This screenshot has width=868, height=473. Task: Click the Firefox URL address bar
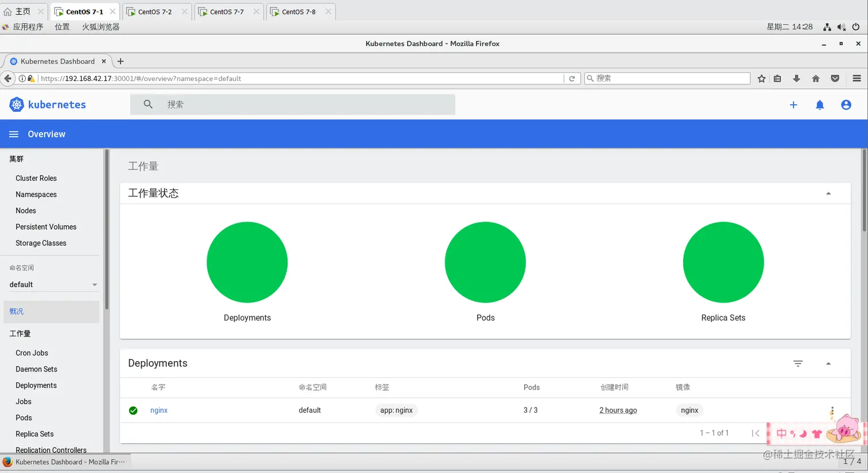(x=301, y=79)
